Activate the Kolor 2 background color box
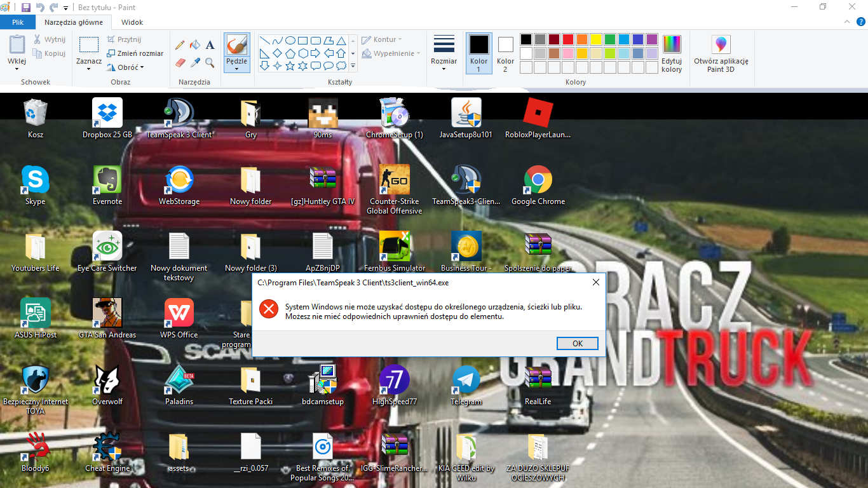Image resolution: width=868 pixels, height=488 pixels. point(505,53)
